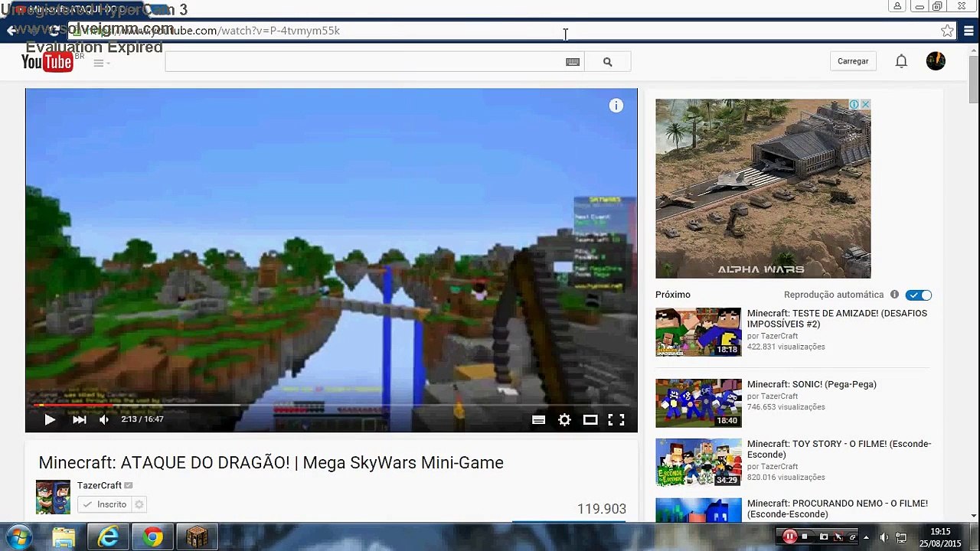Play the paused YouTube video

coord(50,419)
